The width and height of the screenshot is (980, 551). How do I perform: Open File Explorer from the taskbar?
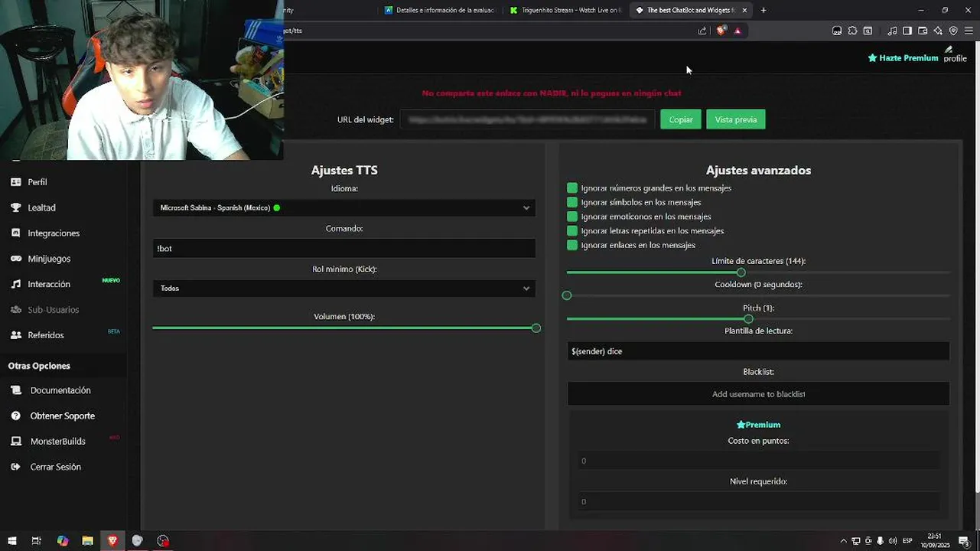click(x=87, y=540)
